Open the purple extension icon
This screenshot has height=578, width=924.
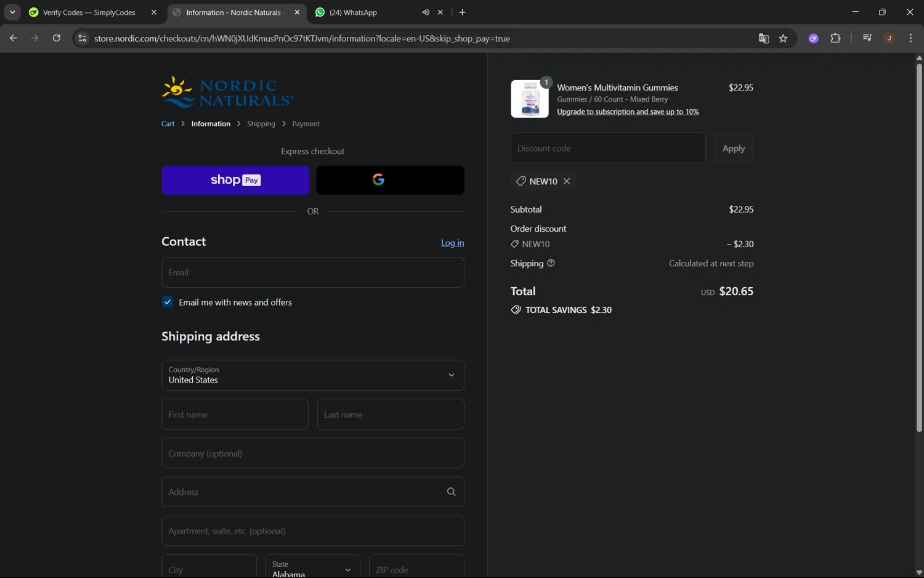(814, 38)
